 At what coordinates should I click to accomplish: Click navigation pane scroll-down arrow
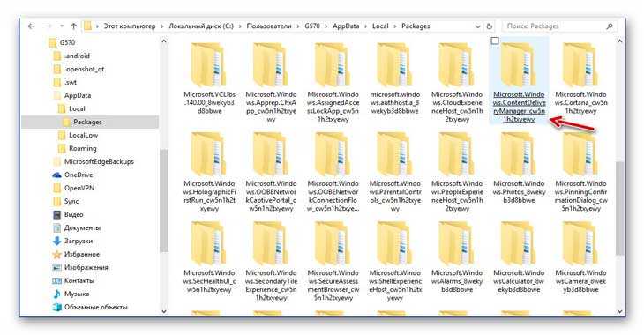coord(164,311)
